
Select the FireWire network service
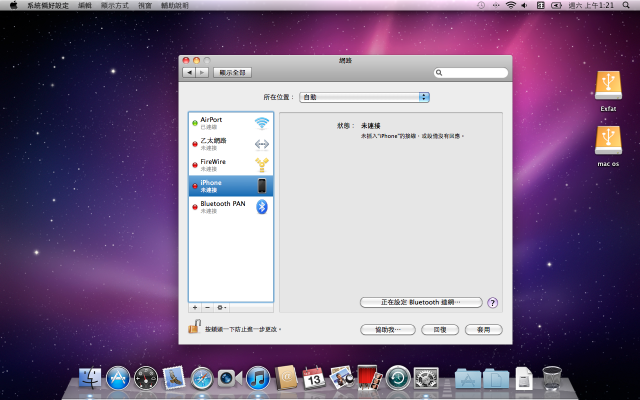point(231,165)
